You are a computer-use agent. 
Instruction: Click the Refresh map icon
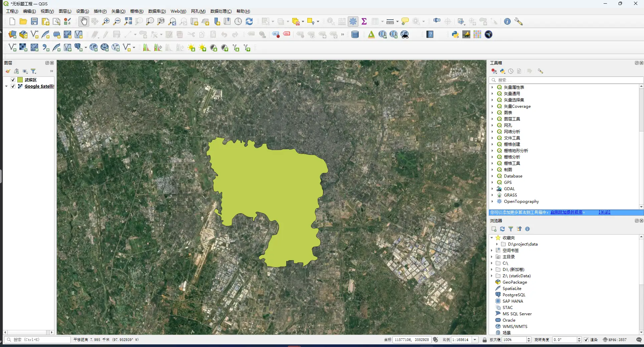coord(249,22)
